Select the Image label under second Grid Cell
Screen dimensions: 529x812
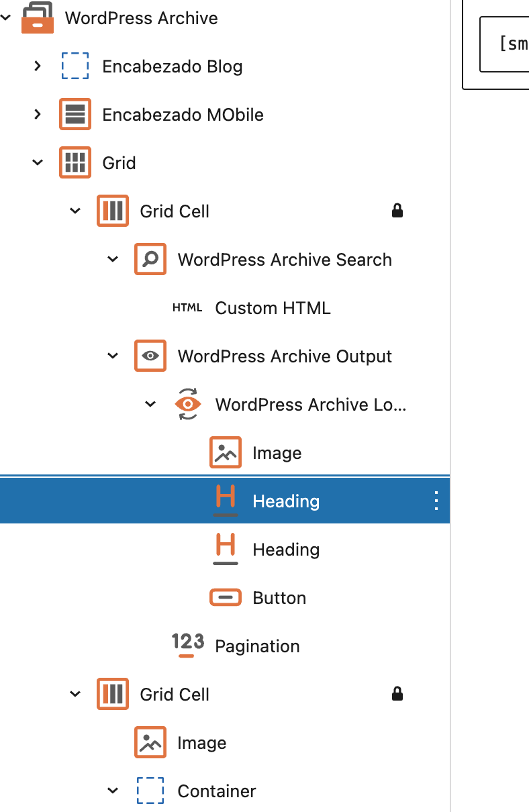point(202,743)
